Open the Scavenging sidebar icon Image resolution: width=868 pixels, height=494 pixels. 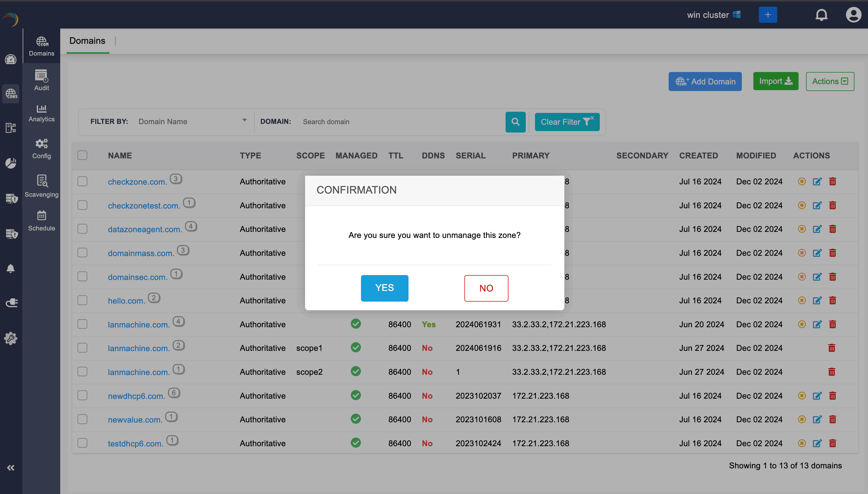click(41, 186)
